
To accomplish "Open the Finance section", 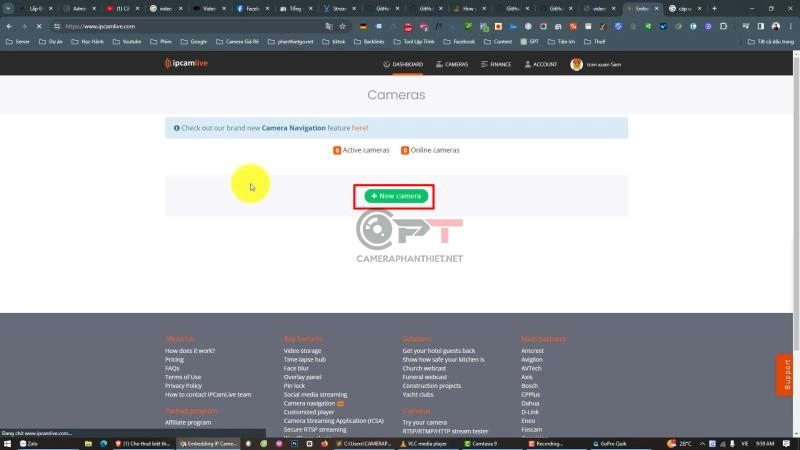I will click(496, 64).
